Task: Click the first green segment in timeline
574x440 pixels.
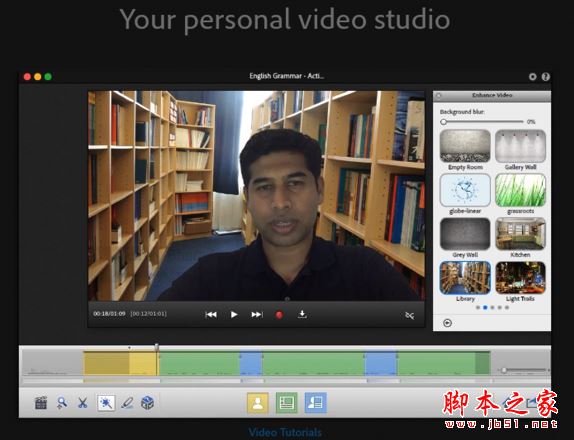Action: (200, 363)
